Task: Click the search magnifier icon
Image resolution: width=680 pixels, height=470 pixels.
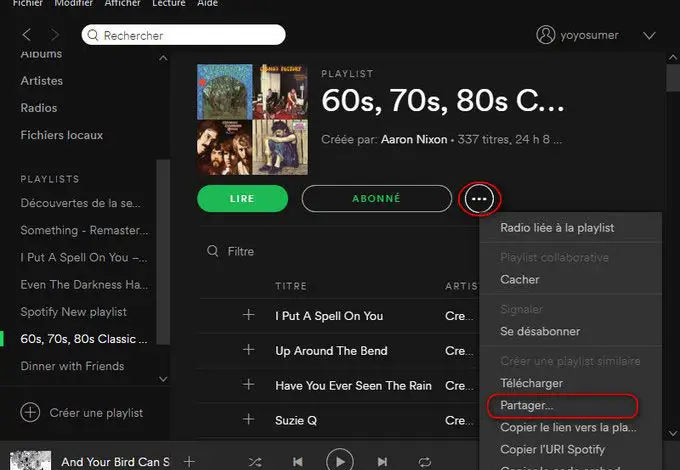Action: click(93, 35)
